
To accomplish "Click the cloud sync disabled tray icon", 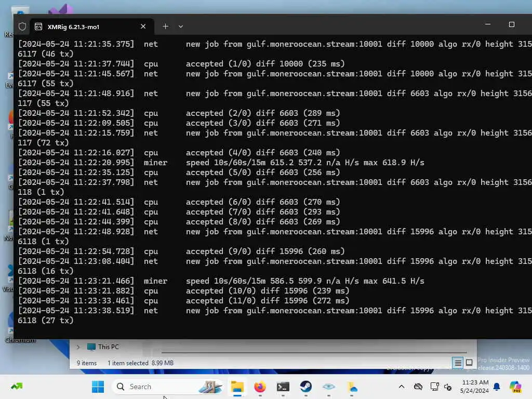I will pos(418,387).
